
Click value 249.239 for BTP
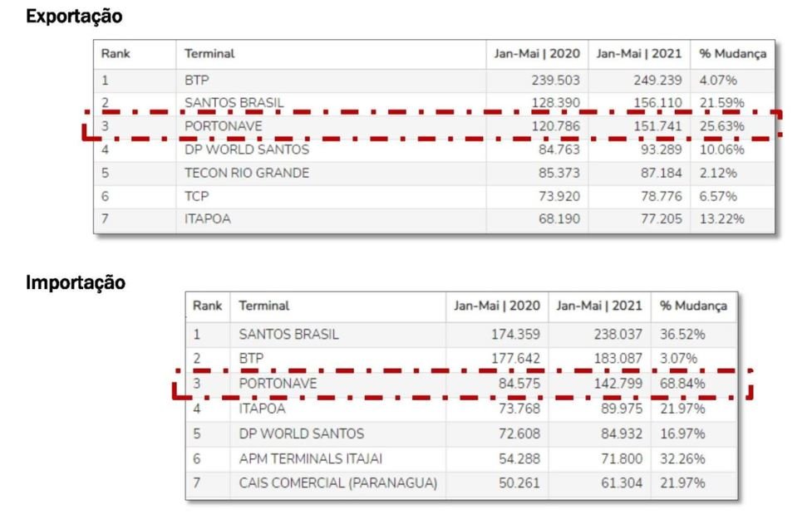657,81
